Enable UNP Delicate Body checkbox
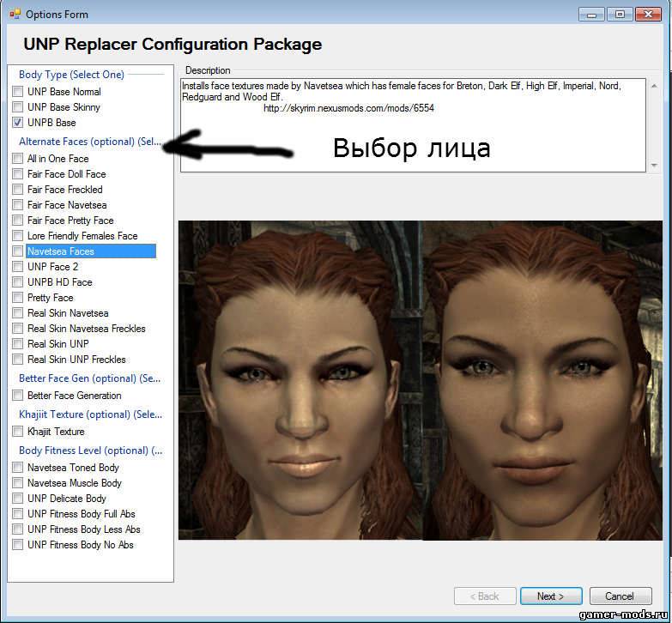The height and width of the screenshot is (623, 672). (x=17, y=499)
